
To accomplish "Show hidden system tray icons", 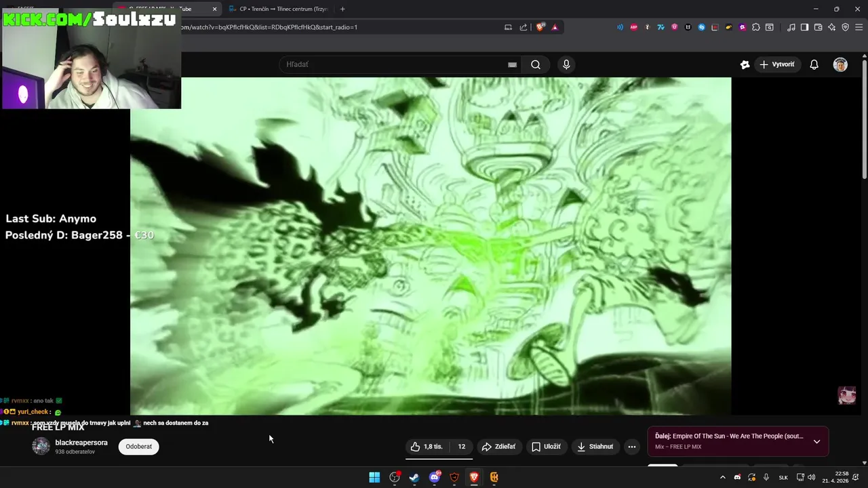I will [x=722, y=477].
